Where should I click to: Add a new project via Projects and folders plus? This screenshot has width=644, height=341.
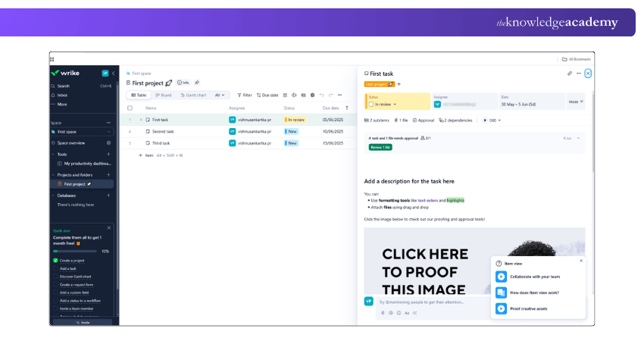pyautogui.click(x=108, y=175)
